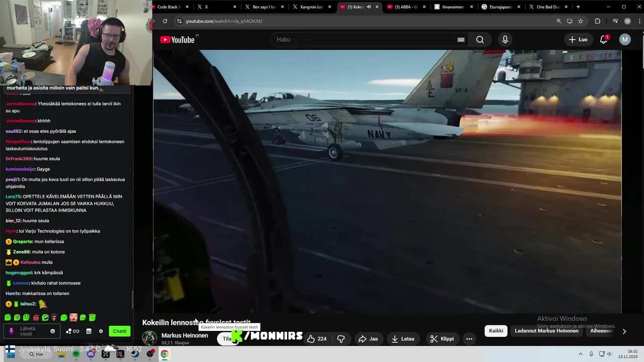Viewport: 644px width, 362px height.
Task: Open more actions three-dot menu under video
Action: (469, 339)
